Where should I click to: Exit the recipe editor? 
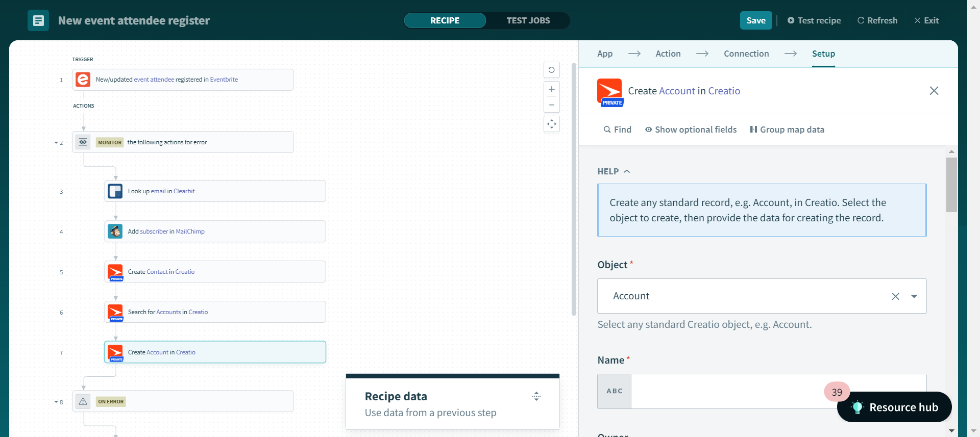(926, 20)
